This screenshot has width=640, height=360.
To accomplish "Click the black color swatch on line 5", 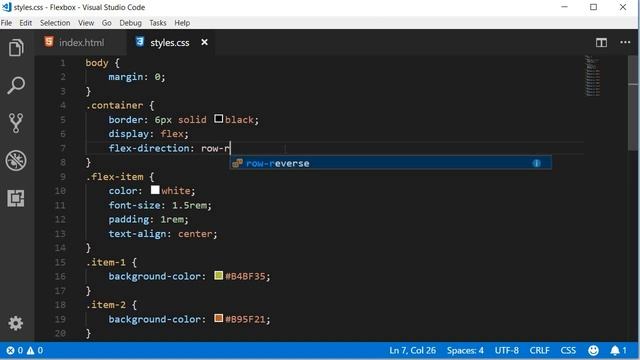I will pos(218,119).
